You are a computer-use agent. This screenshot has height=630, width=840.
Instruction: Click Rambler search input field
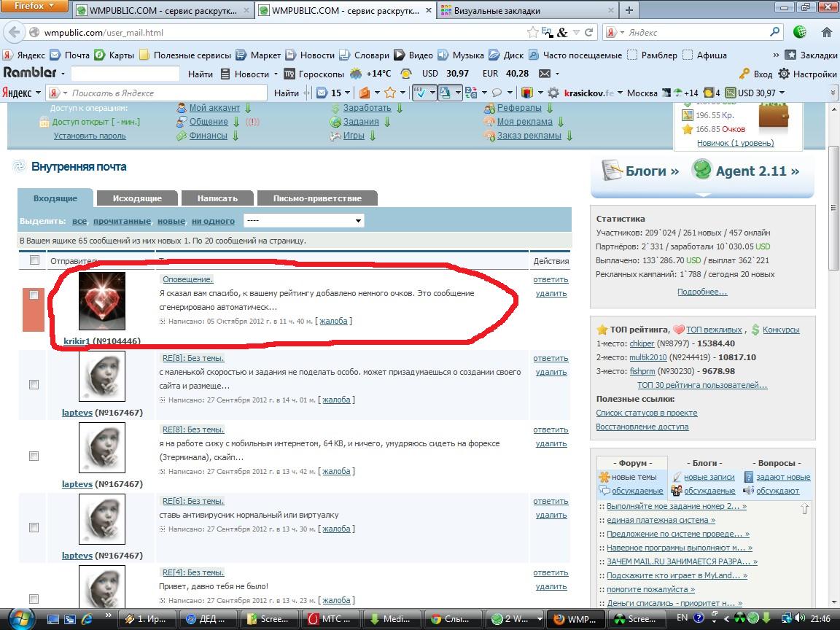(125, 74)
